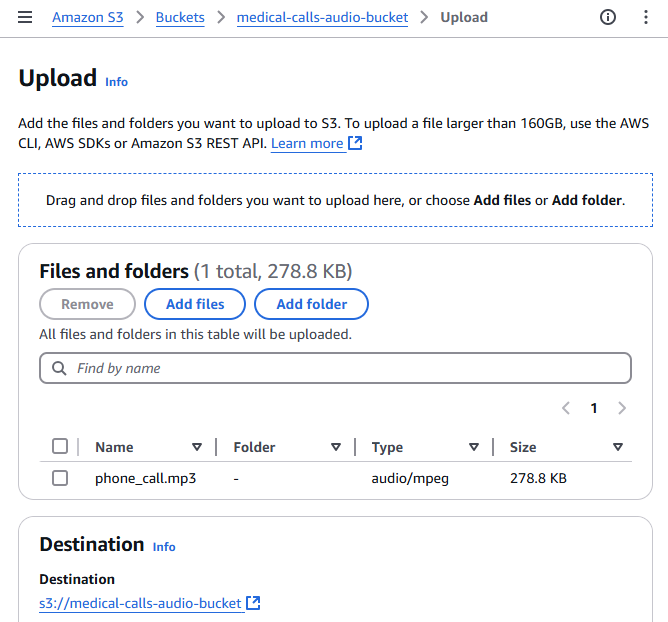
Task: Select all files with header checkbox
Action: pyautogui.click(x=60, y=447)
